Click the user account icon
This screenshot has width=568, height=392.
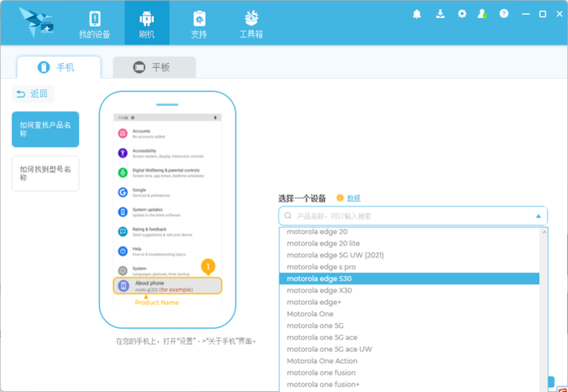pyautogui.click(x=483, y=13)
